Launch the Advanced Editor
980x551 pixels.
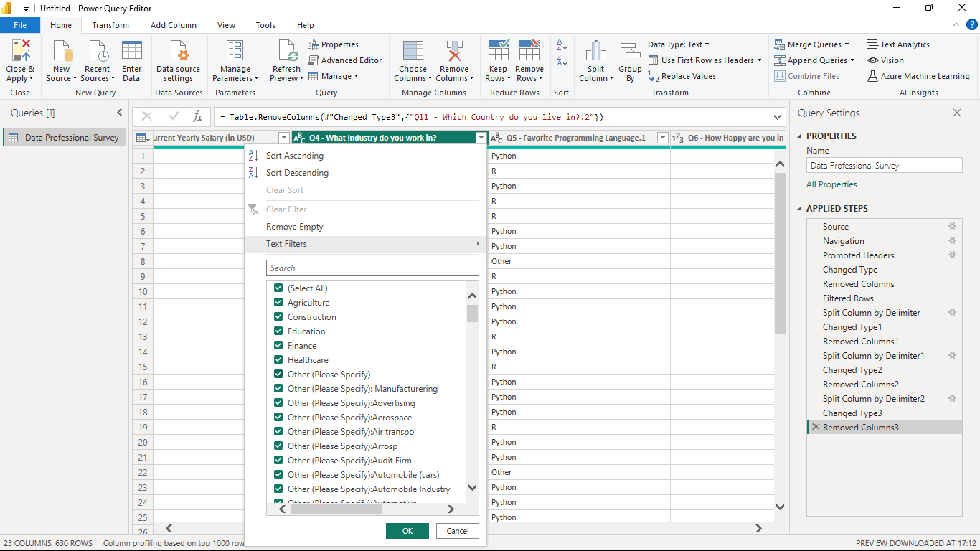(346, 60)
